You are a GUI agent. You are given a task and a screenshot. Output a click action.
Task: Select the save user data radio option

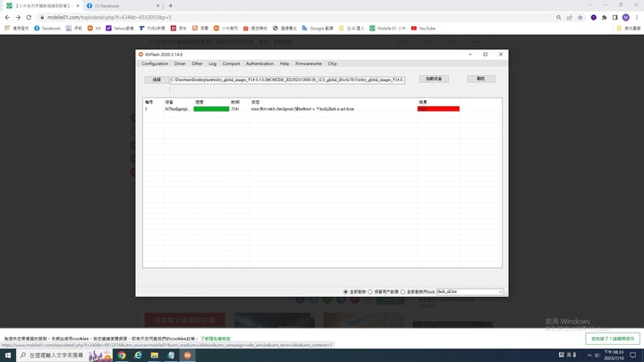(370, 291)
